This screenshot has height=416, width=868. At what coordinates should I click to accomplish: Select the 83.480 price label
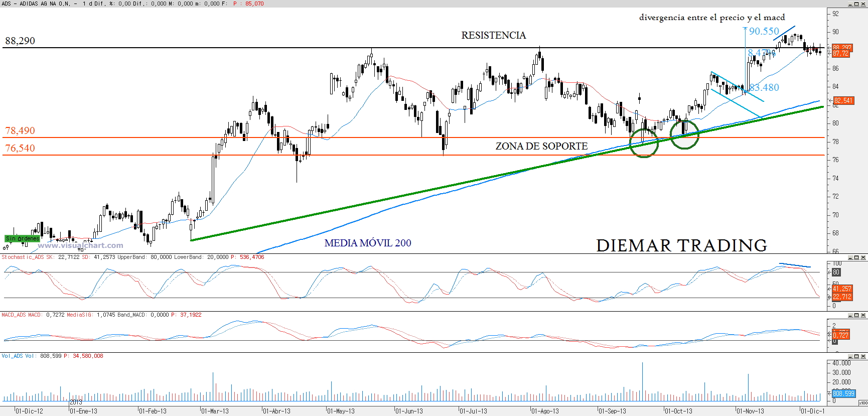764,87
